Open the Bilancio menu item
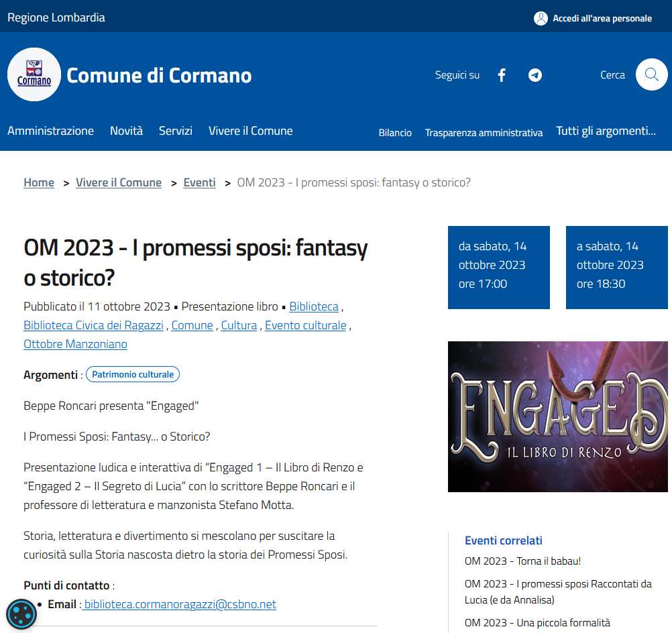672x633 pixels. (x=395, y=133)
